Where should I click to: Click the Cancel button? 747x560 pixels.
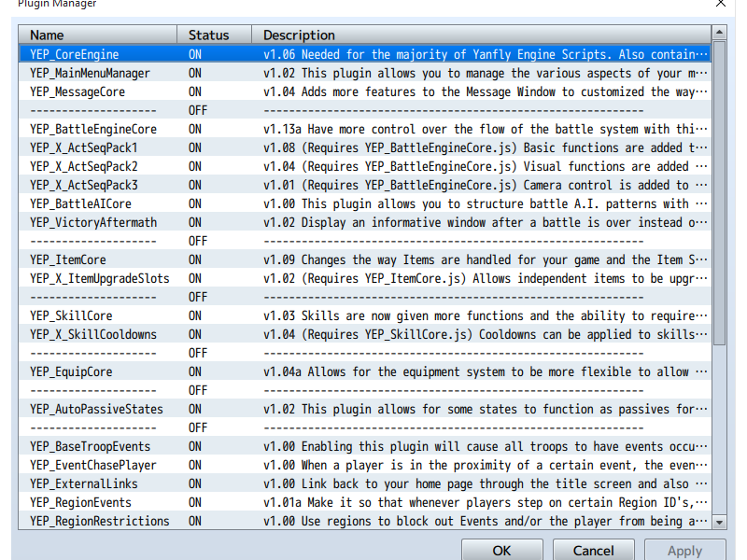pyautogui.click(x=593, y=550)
